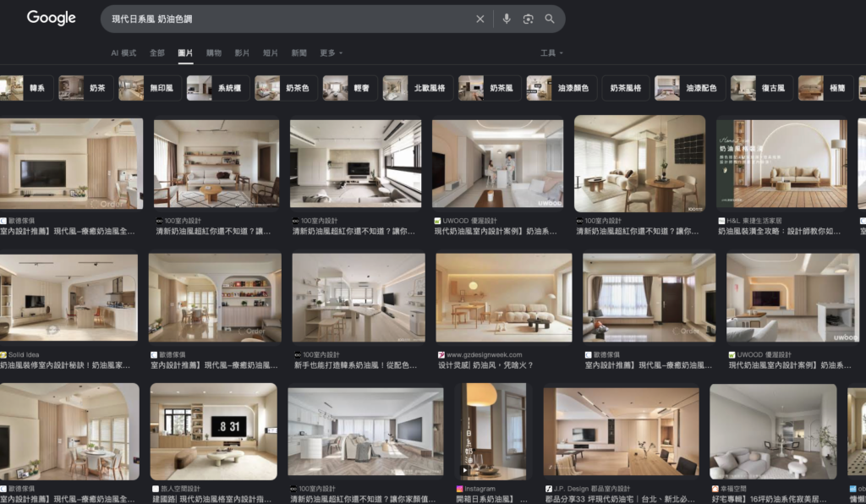Viewport: 866px width, 504px height.
Task: Open J.P. Design dining room image
Action: (x=622, y=431)
